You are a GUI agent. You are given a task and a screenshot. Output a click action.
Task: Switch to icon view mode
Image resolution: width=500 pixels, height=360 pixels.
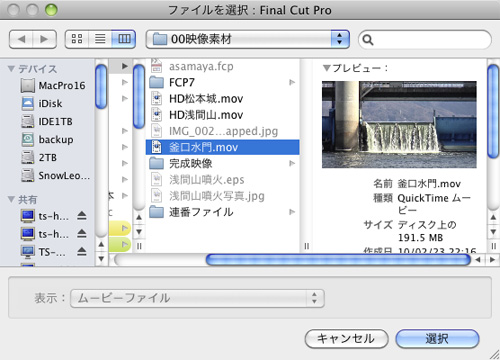pyautogui.click(x=77, y=39)
